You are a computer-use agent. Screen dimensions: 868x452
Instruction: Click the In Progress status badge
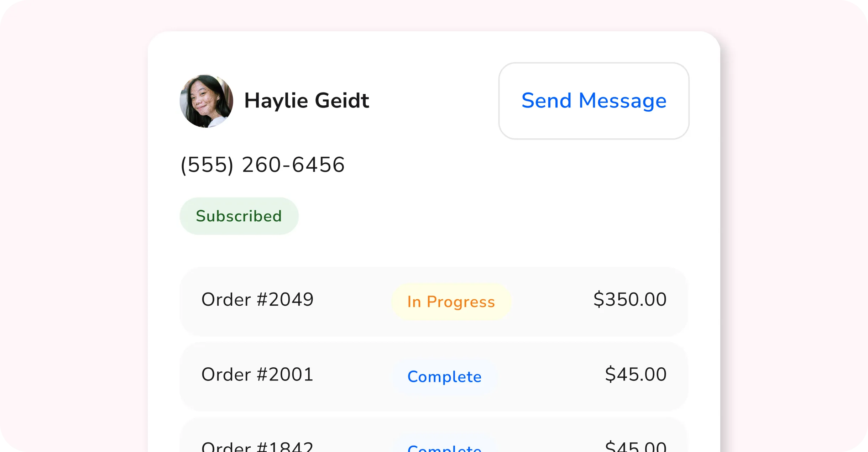(x=451, y=302)
